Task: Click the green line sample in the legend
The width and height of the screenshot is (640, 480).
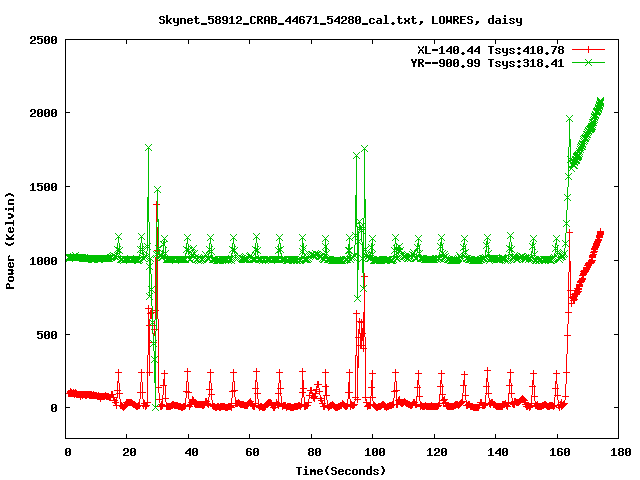Action: coord(588,62)
